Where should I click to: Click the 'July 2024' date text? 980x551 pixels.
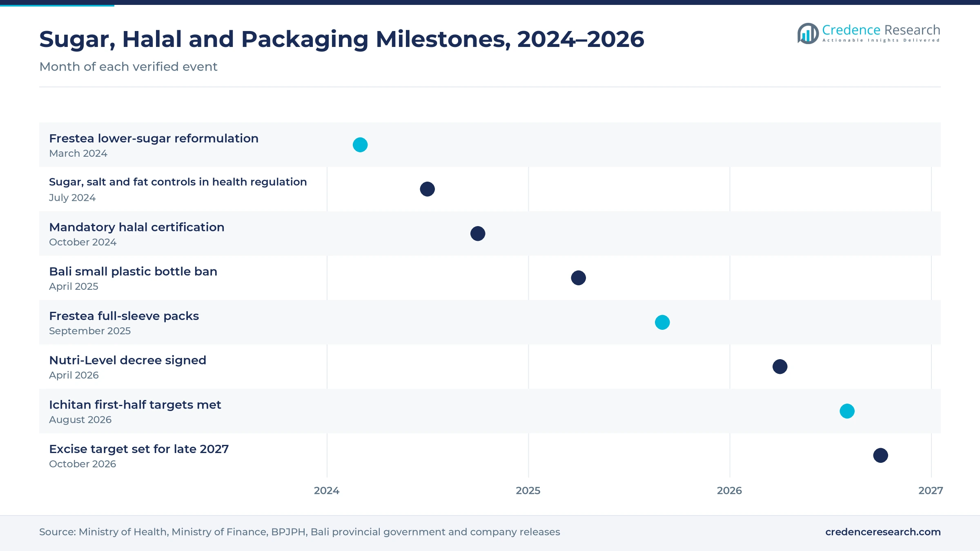(x=72, y=198)
